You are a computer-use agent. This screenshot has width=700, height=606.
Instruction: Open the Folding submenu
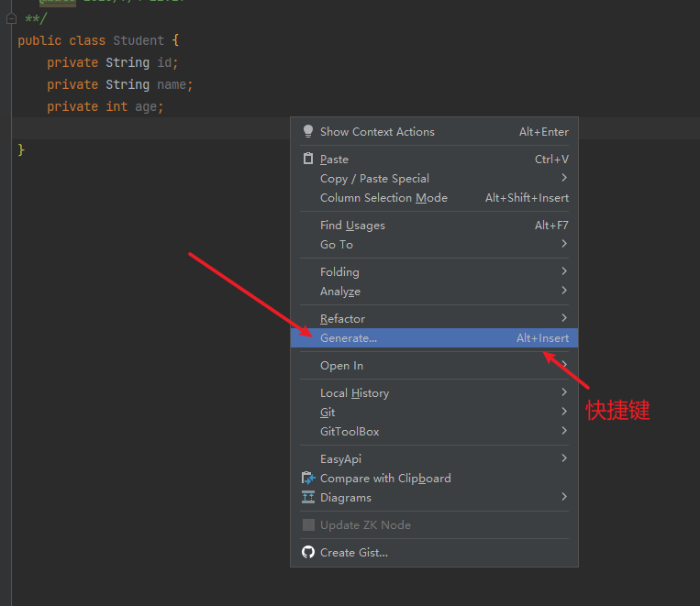339,271
